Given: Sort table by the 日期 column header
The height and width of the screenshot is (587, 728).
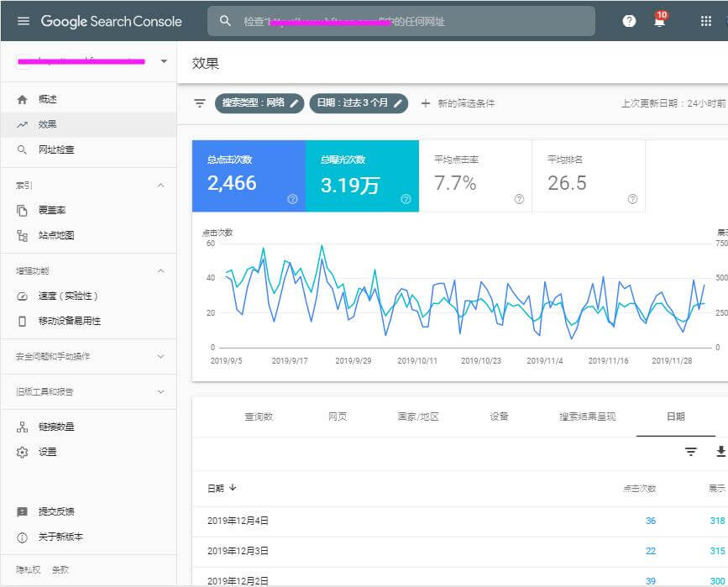Looking at the screenshot, I should pos(222,488).
